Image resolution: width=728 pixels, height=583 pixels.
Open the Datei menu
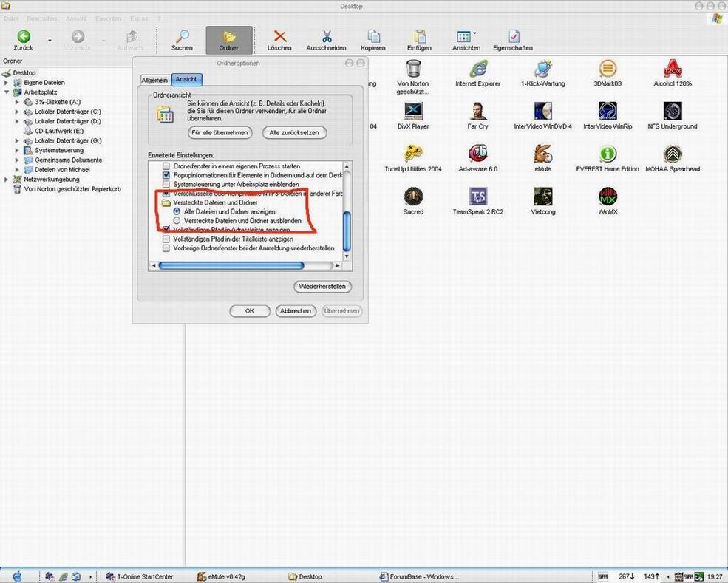10,18
